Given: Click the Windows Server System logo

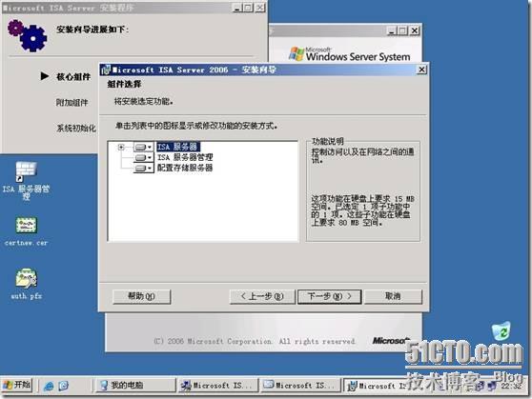Looking at the screenshot, I should [350, 54].
